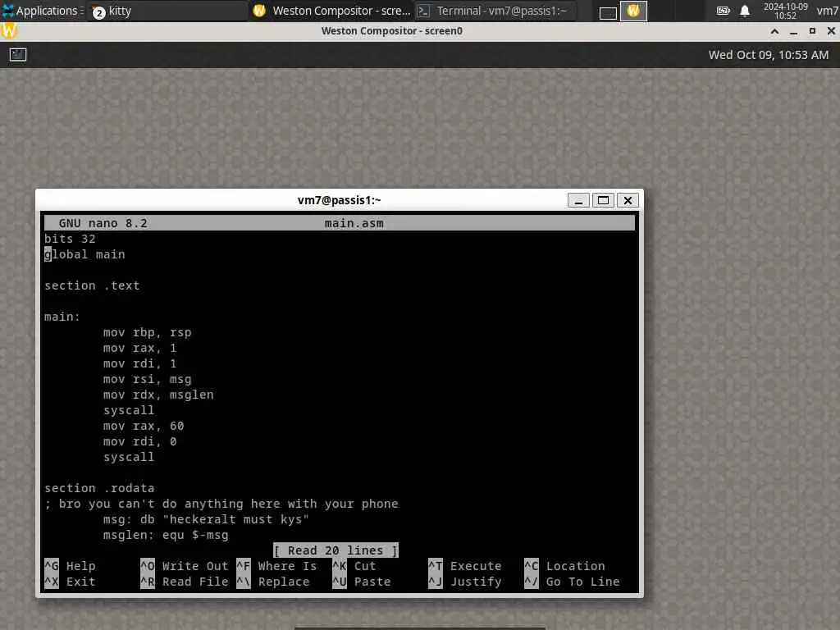840x630 pixels.
Task: Click the 'main:' label line
Action: 62,317
